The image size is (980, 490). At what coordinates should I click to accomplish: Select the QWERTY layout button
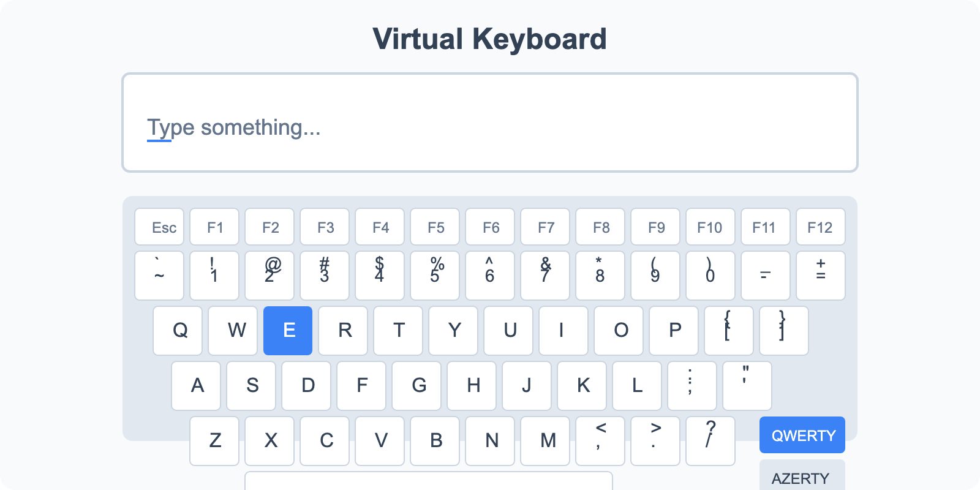pos(802,435)
